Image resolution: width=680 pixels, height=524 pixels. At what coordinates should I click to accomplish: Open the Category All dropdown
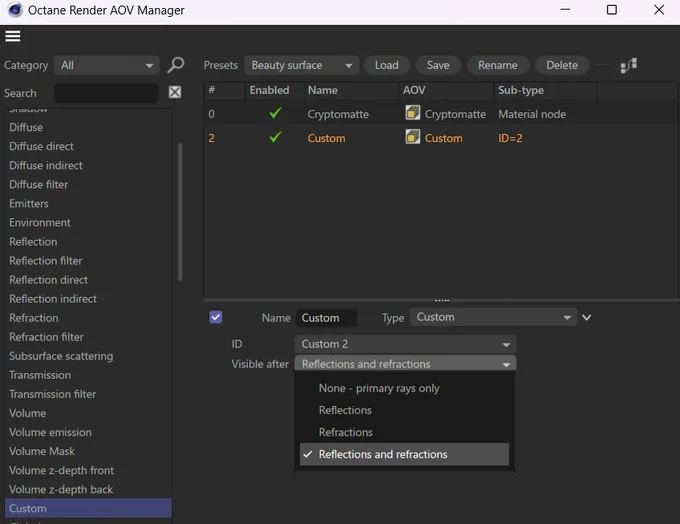(x=107, y=66)
